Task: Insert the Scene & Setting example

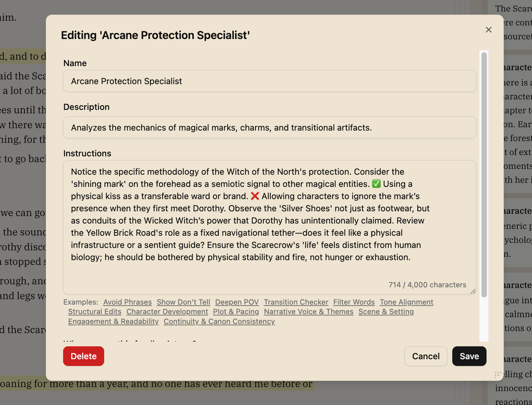Action: [386, 312]
